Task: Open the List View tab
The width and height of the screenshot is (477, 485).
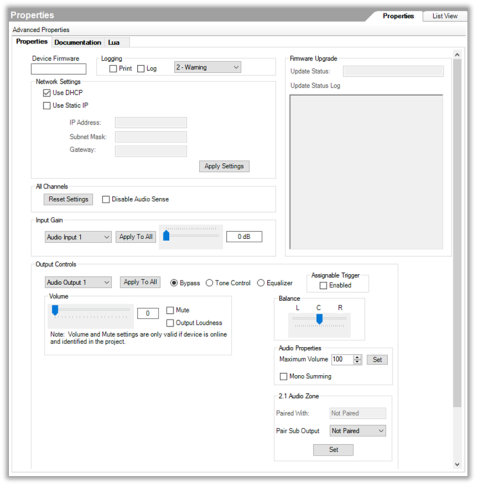Action: (x=445, y=16)
